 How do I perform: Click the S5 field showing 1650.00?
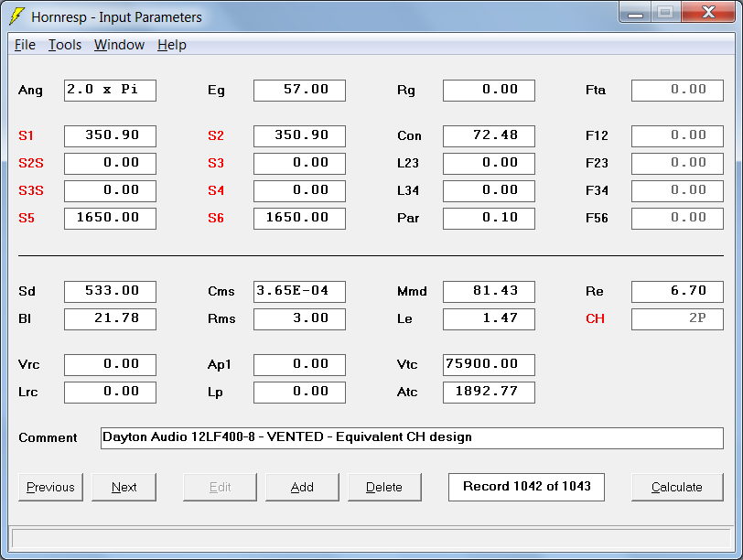coord(110,219)
